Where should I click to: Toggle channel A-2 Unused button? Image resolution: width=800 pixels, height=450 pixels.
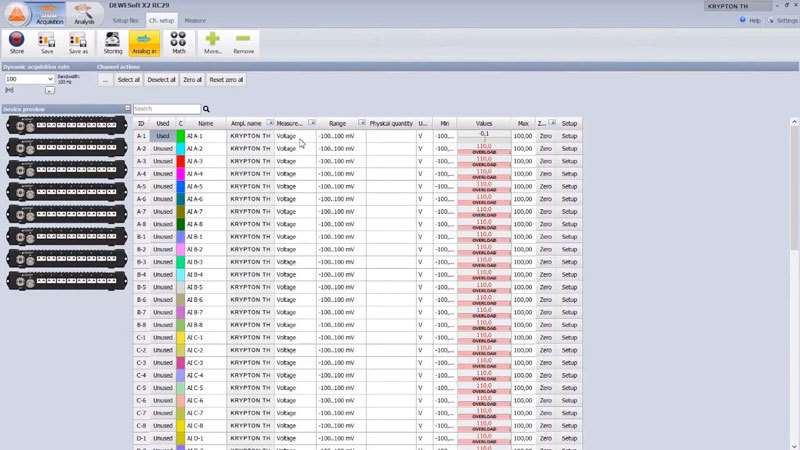(162, 148)
